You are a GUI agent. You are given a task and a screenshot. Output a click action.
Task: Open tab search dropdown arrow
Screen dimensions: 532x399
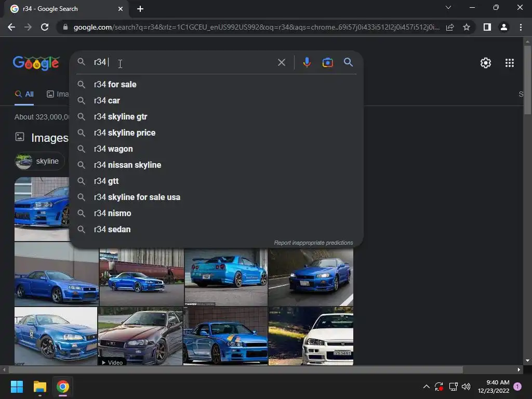pyautogui.click(x=448, y=7)
